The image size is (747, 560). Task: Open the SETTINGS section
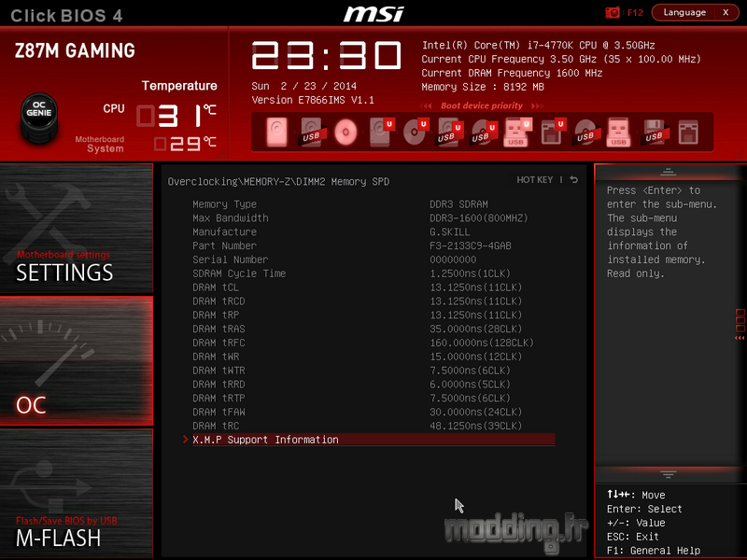pos(77,228)
